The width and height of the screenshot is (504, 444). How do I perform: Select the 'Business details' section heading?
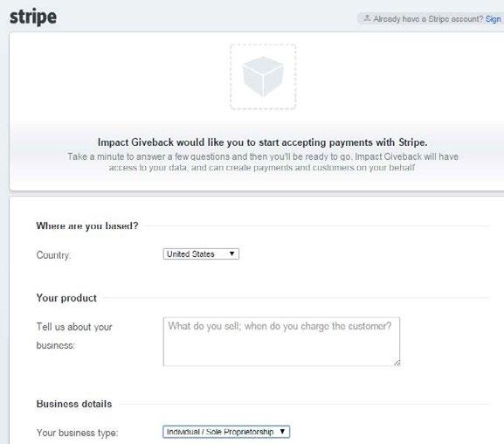click(x=74, y=404)
